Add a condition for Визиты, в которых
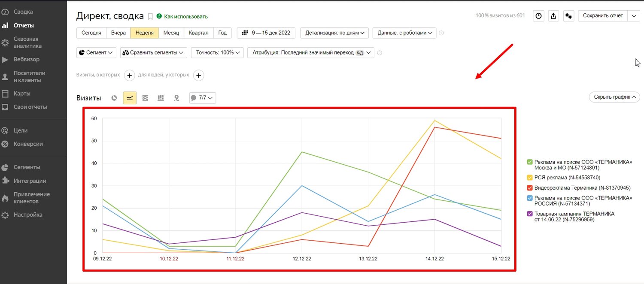Screen dimensions: 644x284 (x=130, y=76)
